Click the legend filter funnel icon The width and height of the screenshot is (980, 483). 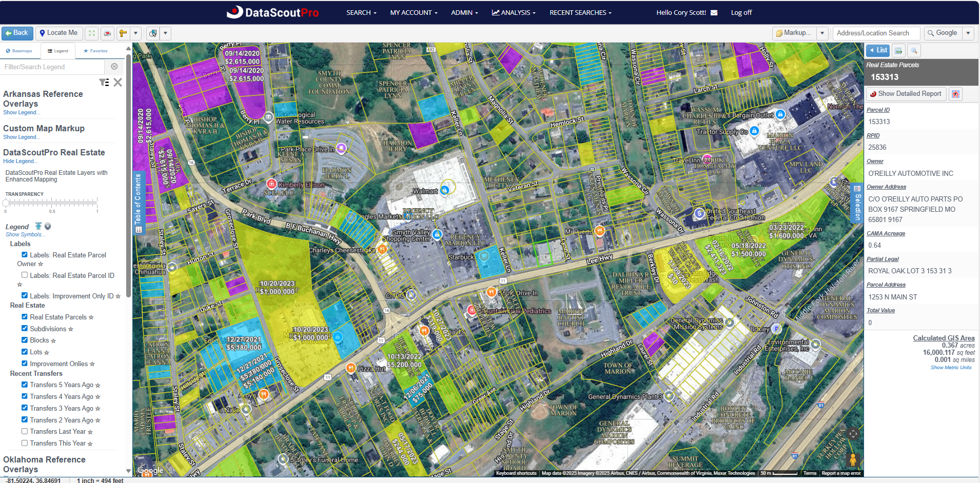104,83
